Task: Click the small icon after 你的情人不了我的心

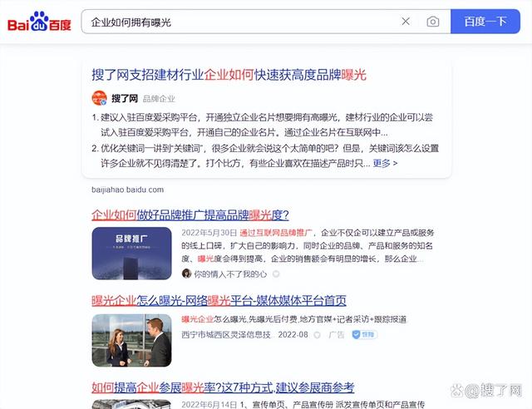Action: point(276,273)
